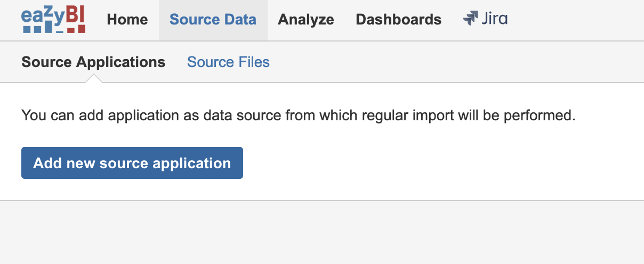
Task: Switch to the Source Applications tab
Action: [x=93, y=62]
